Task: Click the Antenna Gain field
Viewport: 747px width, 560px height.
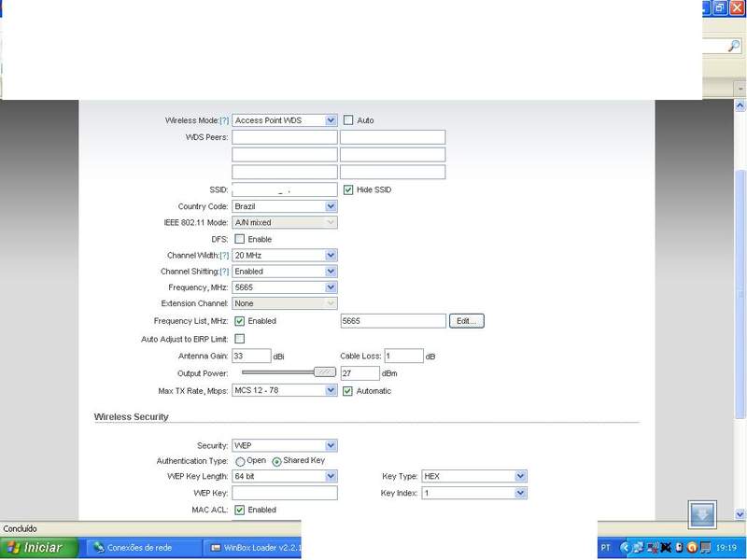Action: click(x=251, y=356)
